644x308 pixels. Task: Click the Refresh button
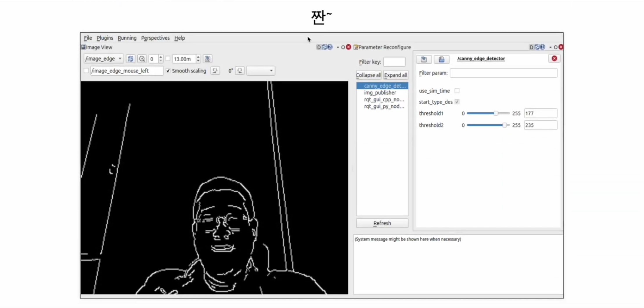tap(382, 223)
